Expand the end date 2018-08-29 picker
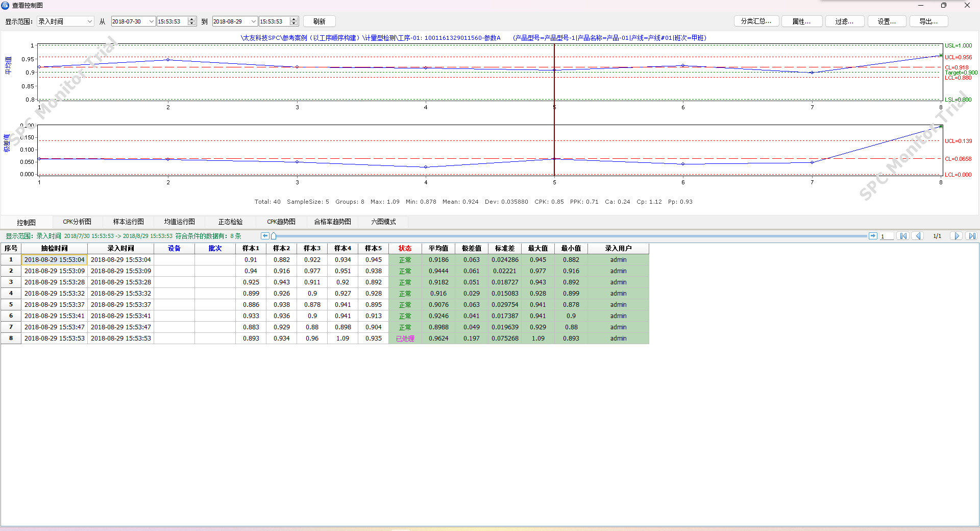This screenshot has width=980, height=531. 254,21
